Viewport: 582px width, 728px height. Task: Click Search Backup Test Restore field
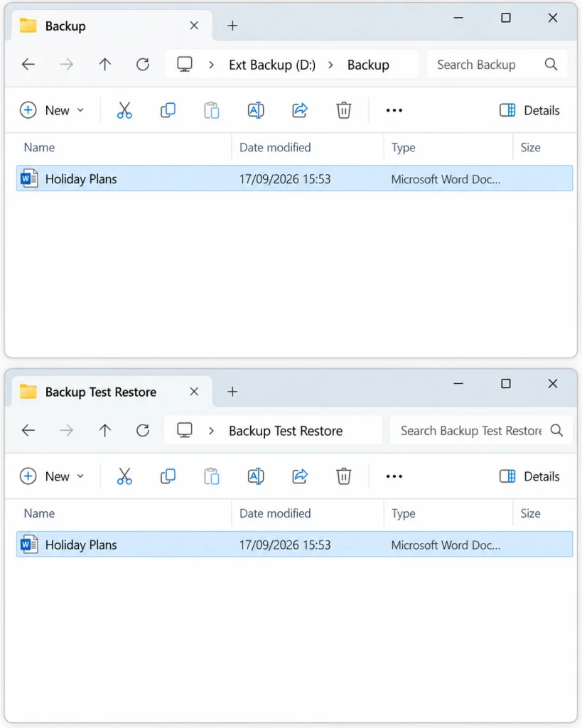[481, 430]
